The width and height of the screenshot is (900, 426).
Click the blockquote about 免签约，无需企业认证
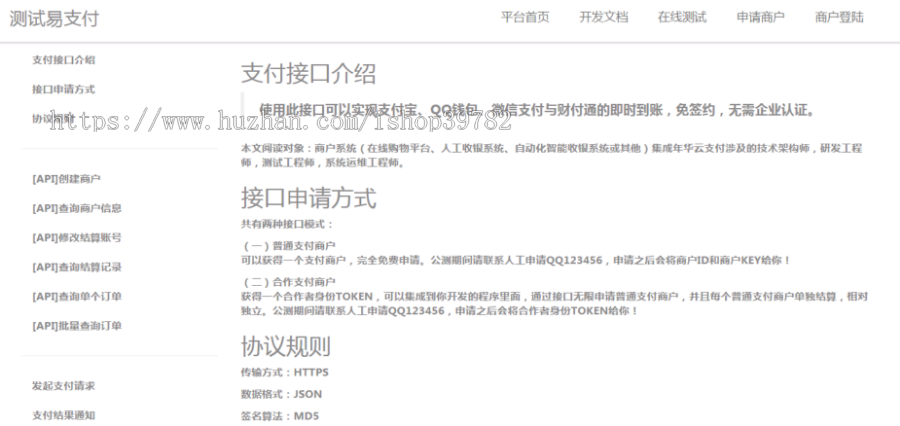(x=538, y=110)
